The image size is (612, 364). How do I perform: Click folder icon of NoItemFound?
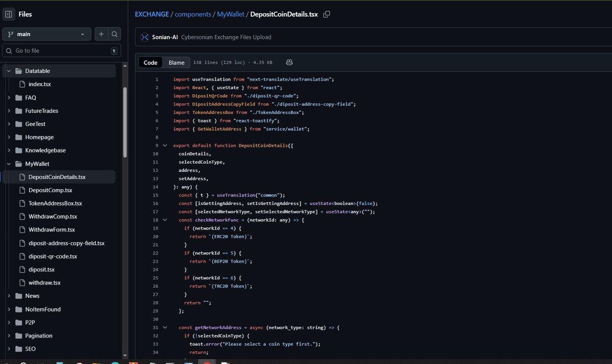tap(19, 309)
